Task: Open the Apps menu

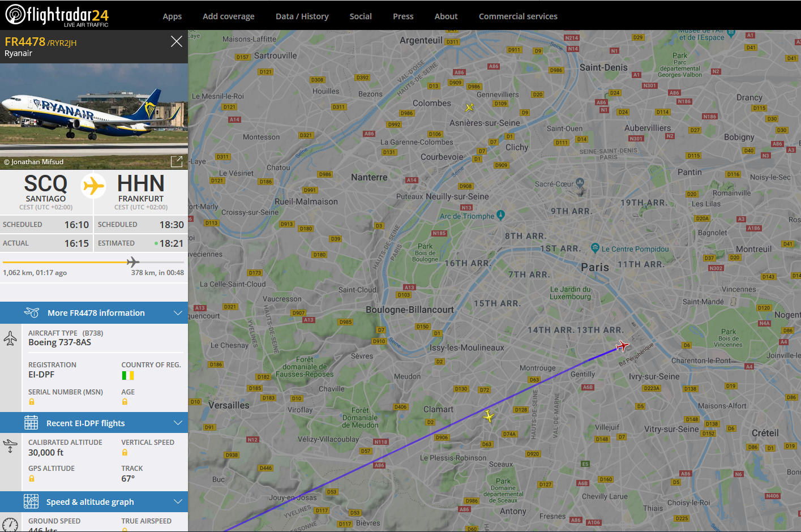Action: pos(172,16)
